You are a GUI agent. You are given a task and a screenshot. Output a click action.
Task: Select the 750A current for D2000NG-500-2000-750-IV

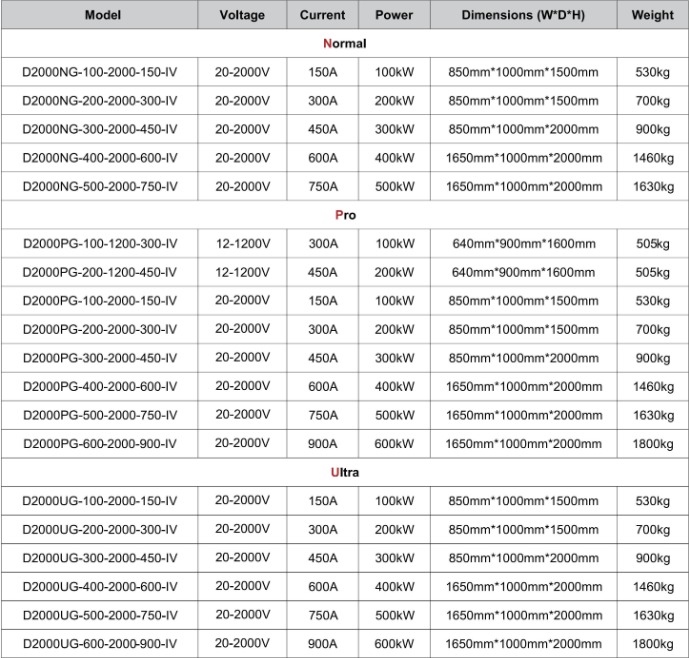pos(322,187)
